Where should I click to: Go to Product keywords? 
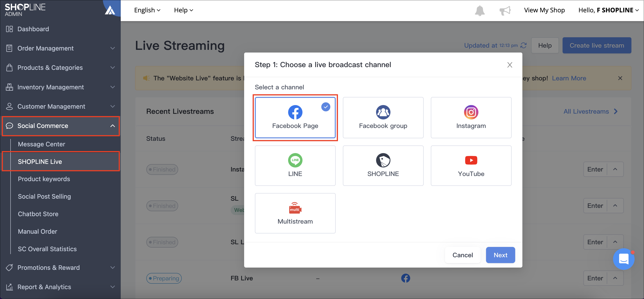[44, 179]
